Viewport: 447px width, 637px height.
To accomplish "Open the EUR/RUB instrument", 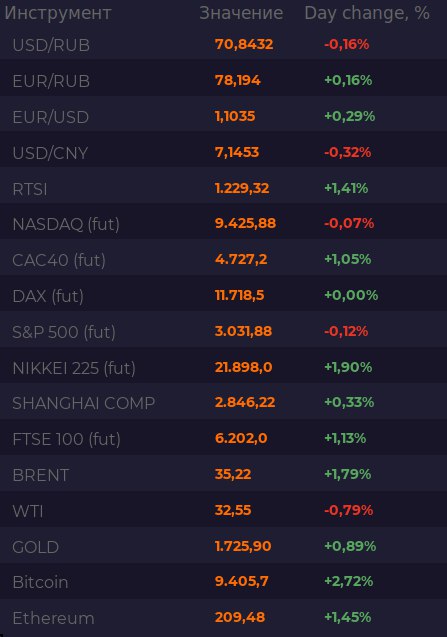I will point(51,81).
